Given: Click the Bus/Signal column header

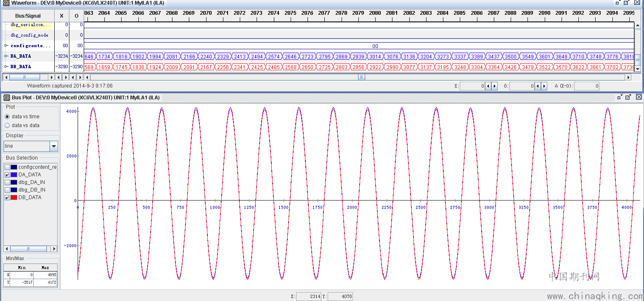Looking at the screenshot, I should (28, 16).
